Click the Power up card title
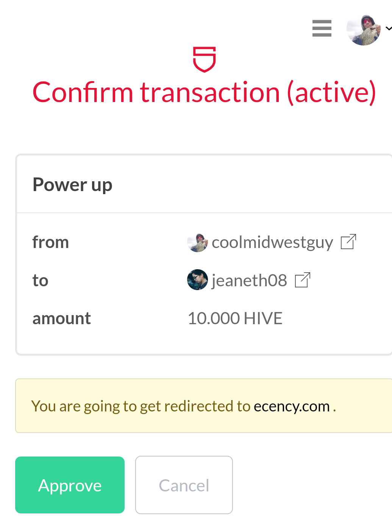The height and width of the screenshot is (532, 392). [72, 185]
